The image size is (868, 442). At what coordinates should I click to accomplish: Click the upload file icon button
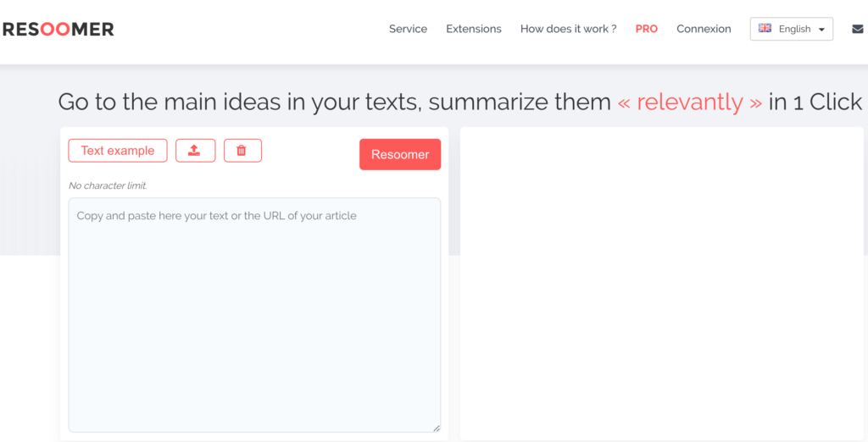coord(196,151)
